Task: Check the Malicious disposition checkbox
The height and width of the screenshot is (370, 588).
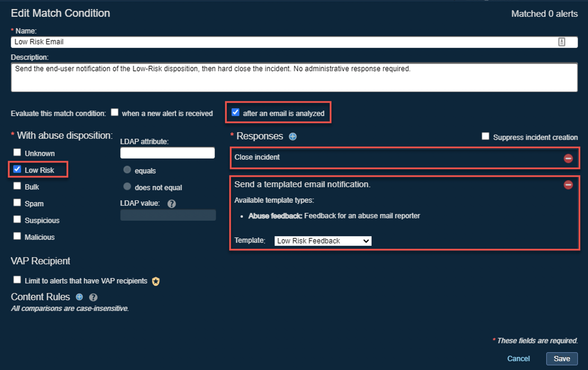Action: (17, 236)
